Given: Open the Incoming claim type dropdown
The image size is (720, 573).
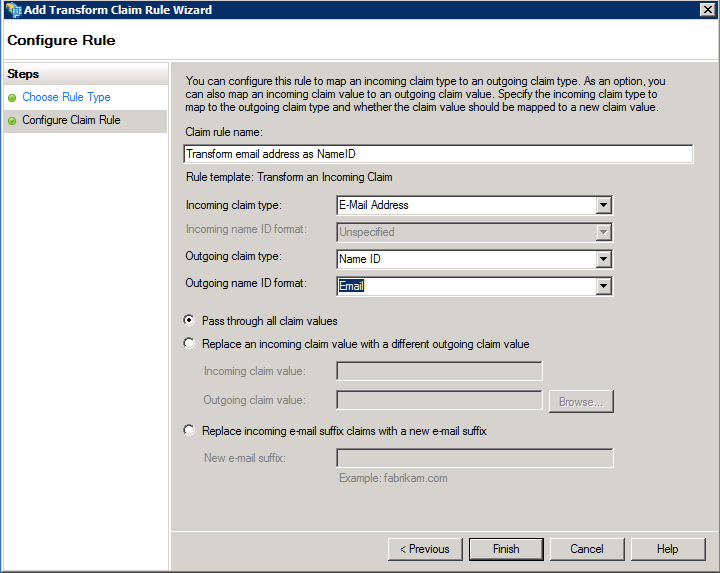Looking at the screenshot, I should pyautogui.click(x=602, y=205).
